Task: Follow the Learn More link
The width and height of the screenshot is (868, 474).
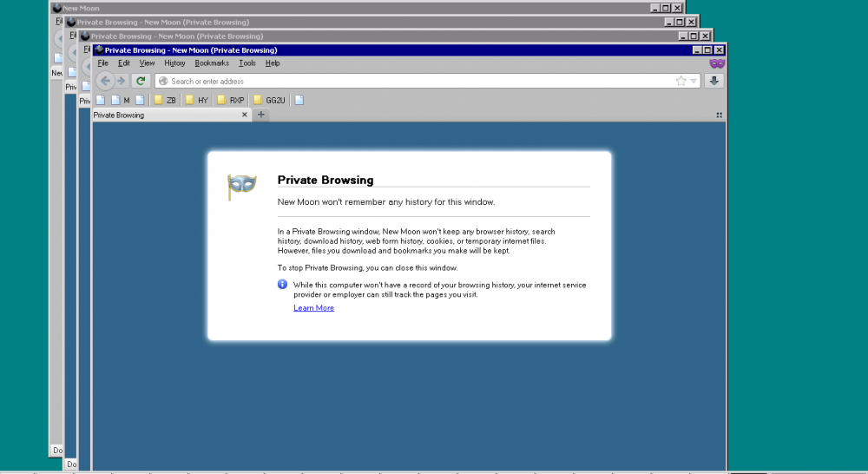Action: pos(314,308)
